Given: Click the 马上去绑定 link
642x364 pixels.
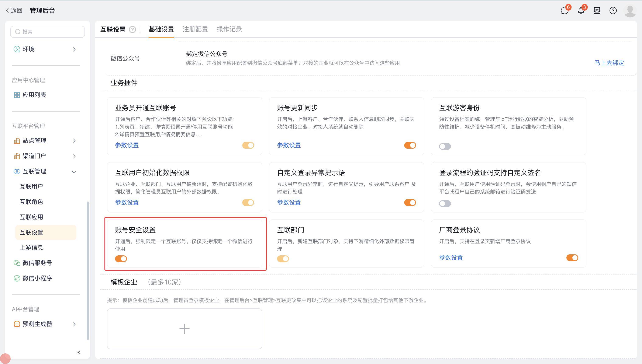Looking at the screenshot, I should pyautogui.click(x=609, y=63).
